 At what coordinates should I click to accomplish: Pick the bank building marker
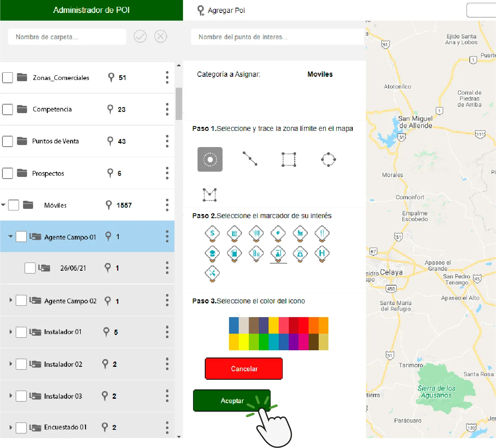click(234, 234)
